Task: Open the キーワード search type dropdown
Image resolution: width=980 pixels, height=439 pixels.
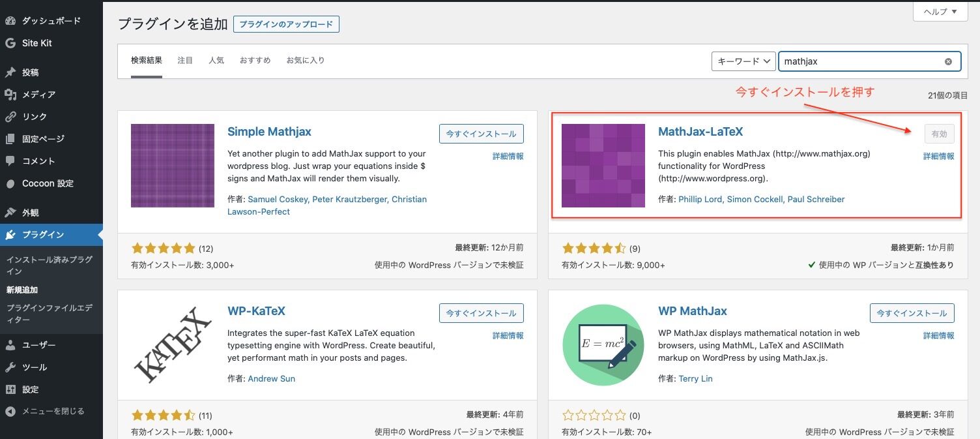Action: [743, 61]
